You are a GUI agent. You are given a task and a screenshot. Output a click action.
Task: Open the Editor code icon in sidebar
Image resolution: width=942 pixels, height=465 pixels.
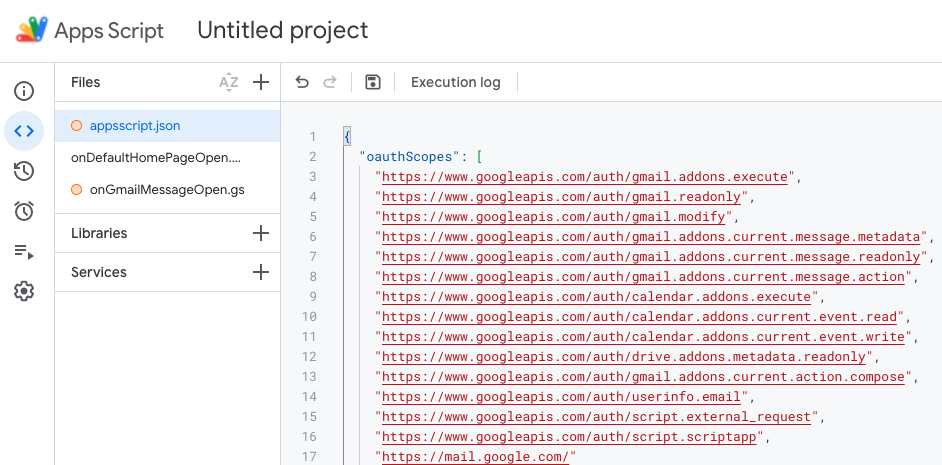click(24, 131)
